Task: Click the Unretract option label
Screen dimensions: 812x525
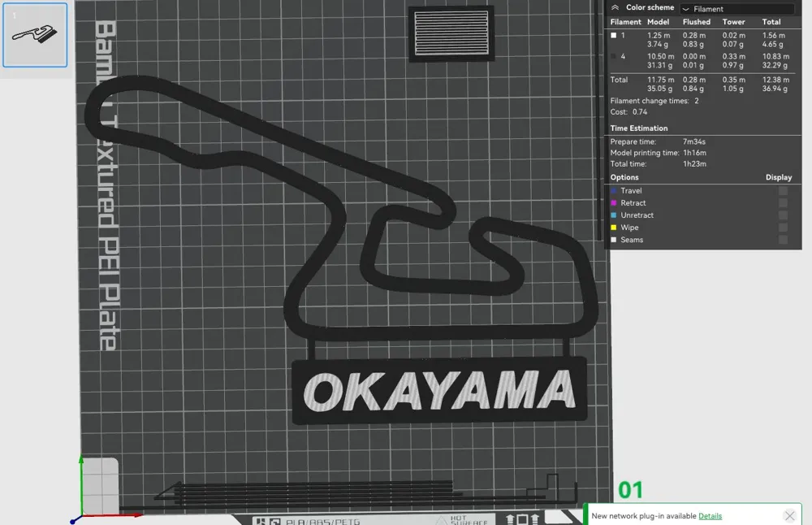Action: pos(637,215)
